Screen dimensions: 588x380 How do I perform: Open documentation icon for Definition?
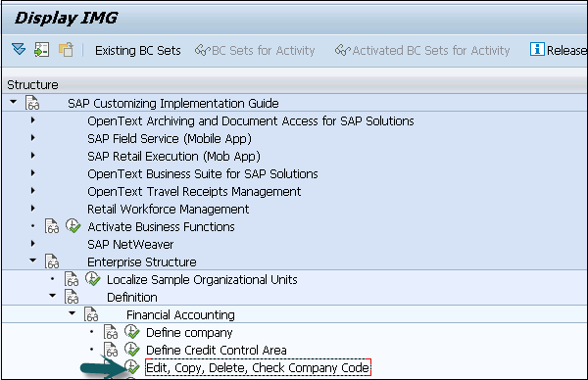[72, 297]
